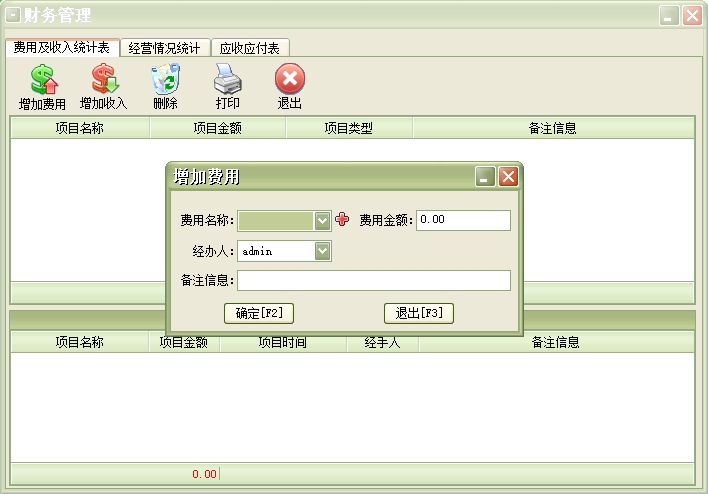
Task: Click the red plus icon beside 费用名称
Action: [x=342, y=220]
